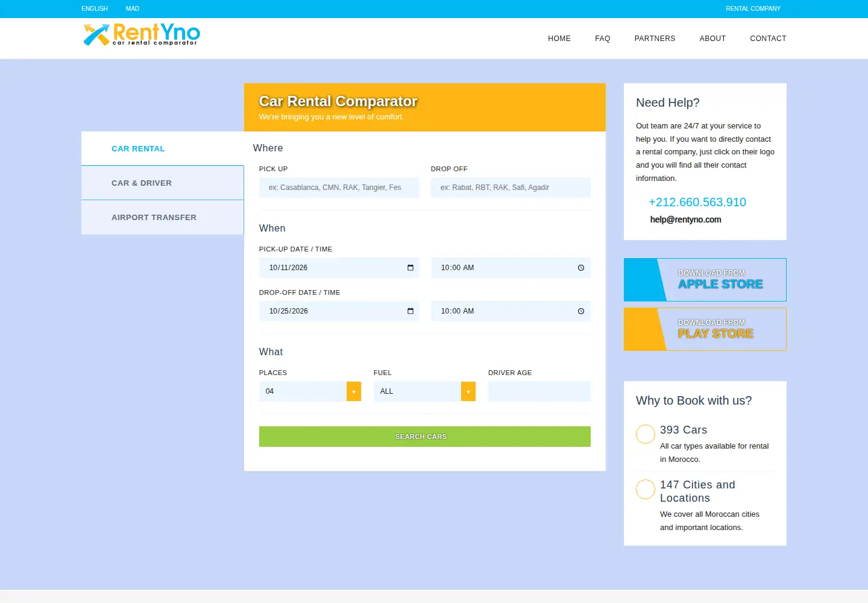This screenshot has height=603, width=868.
Task: Click the Driver Age input field
Action: click(539, 391)
